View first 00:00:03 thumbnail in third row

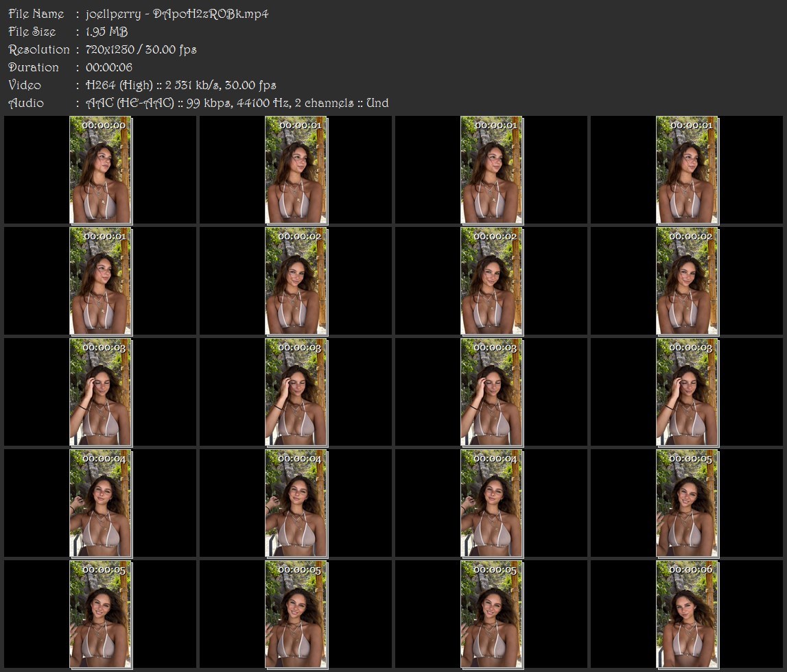click(100, 392)
